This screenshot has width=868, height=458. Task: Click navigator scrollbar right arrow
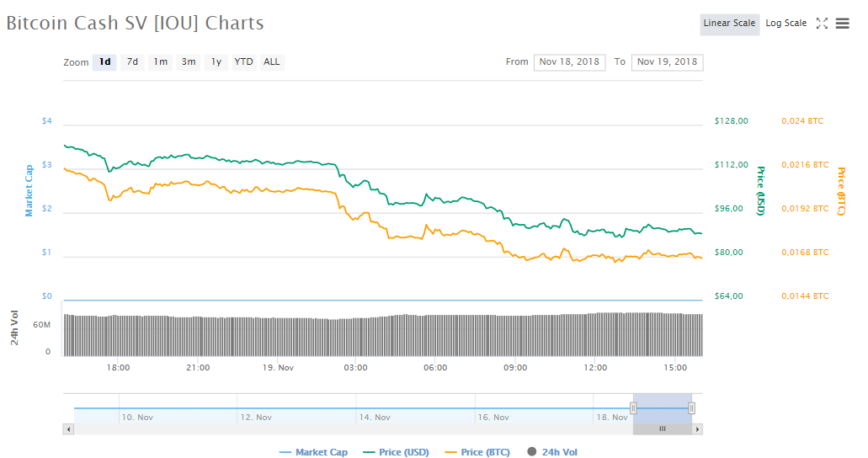(697, 429)
